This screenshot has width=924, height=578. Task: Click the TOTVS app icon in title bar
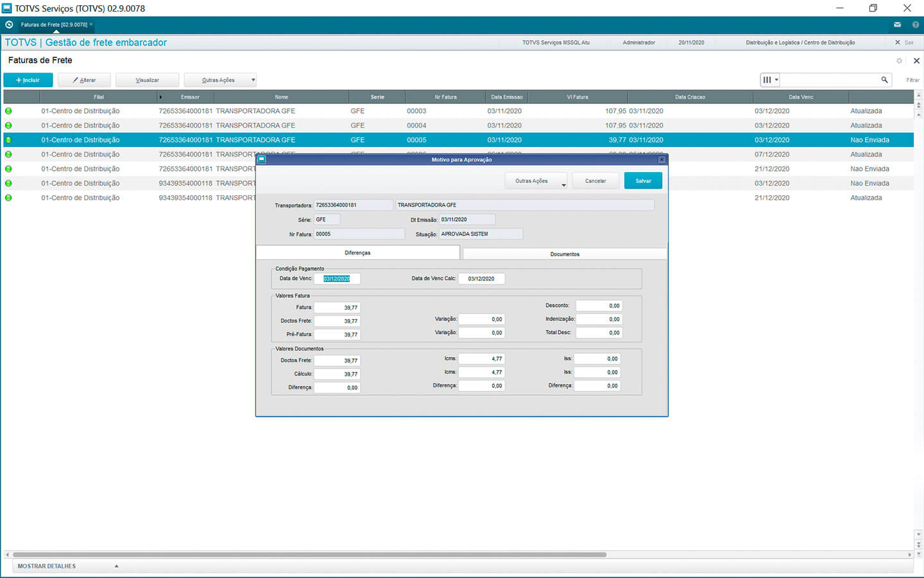tap(7, 8)
